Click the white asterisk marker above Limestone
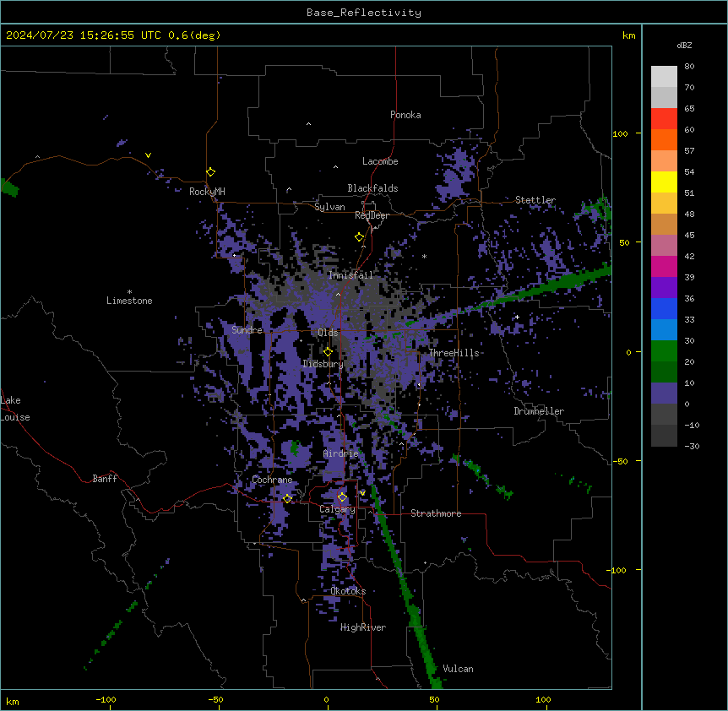 129,292
